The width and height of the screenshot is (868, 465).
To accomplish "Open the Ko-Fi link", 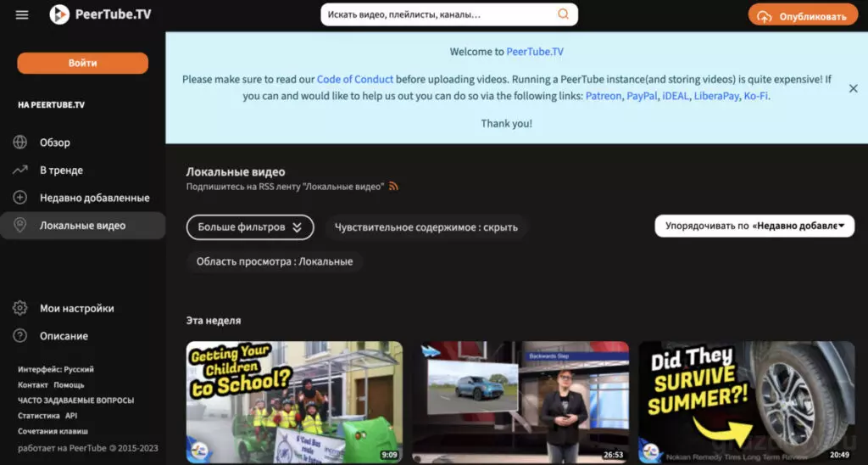I will pyautogui.click(x=755, y=96).
